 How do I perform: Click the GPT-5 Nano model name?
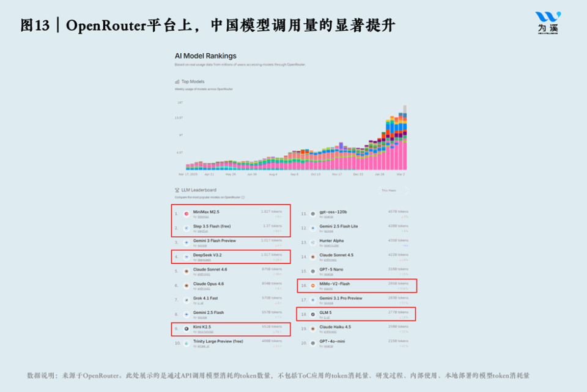331,270
